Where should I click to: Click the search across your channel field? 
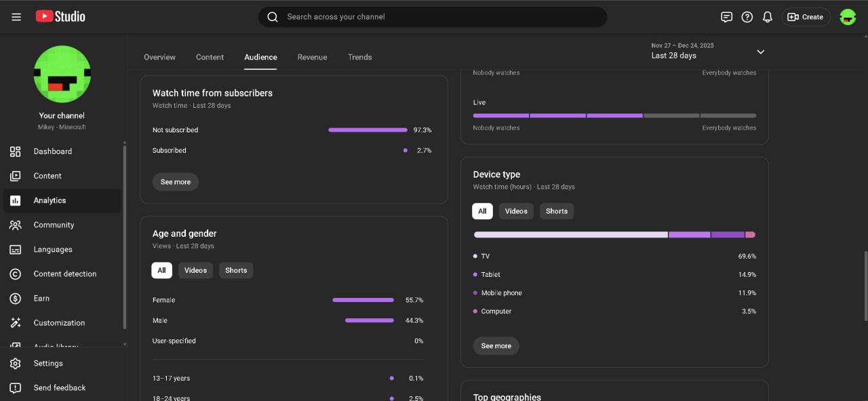pyautogui.click(x=434, y=17)
